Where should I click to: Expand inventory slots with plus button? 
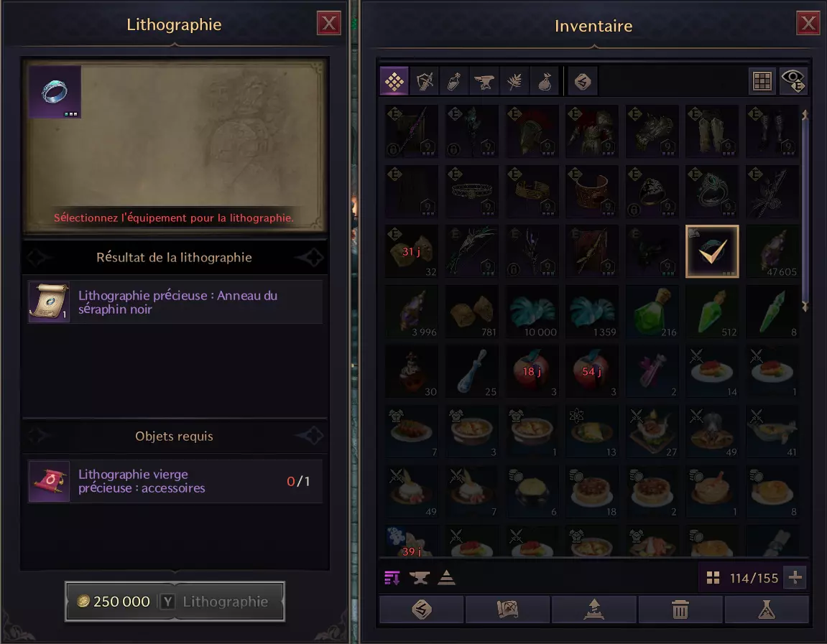click(795, 578)
